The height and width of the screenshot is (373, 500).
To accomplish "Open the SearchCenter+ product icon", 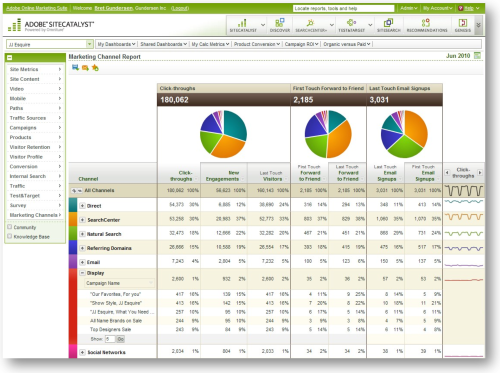I will tap(311, 25).
